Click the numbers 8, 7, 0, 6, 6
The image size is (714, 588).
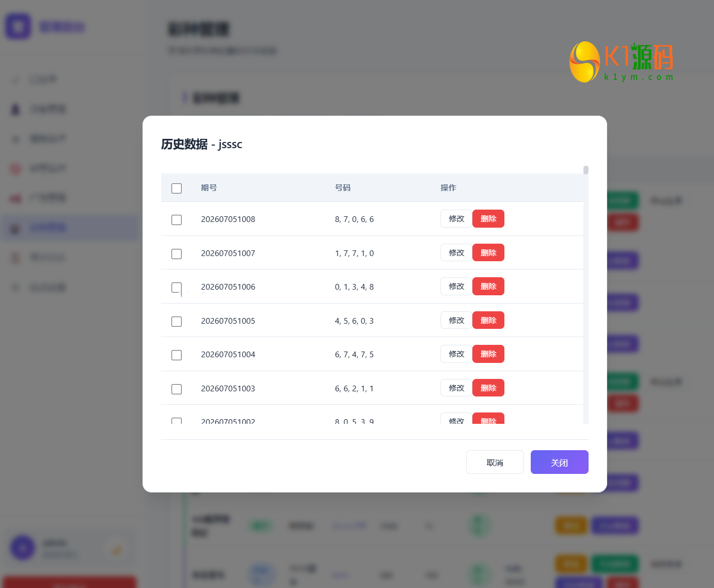point(354,219)
